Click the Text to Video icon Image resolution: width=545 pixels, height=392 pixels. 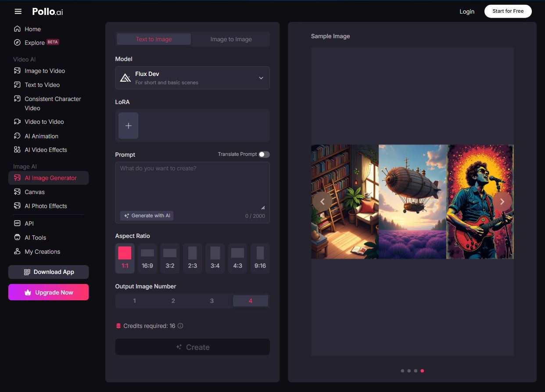17,85
